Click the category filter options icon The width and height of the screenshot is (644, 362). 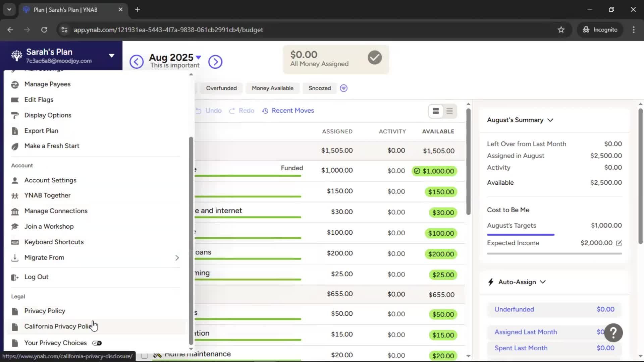[x=343, y=88]
